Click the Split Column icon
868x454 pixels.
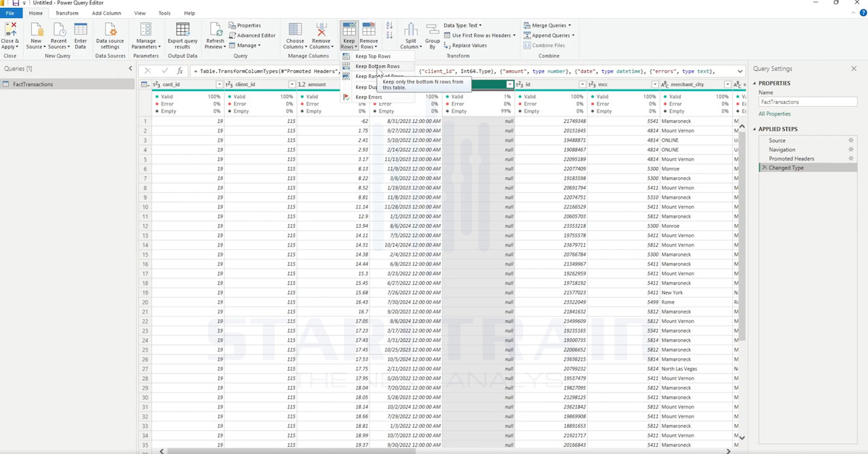click(x=411, y=30)
